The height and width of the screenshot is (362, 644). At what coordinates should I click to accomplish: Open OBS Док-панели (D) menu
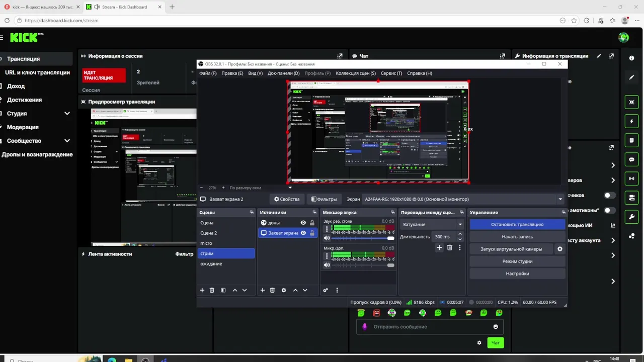click(x=284, y=73)
